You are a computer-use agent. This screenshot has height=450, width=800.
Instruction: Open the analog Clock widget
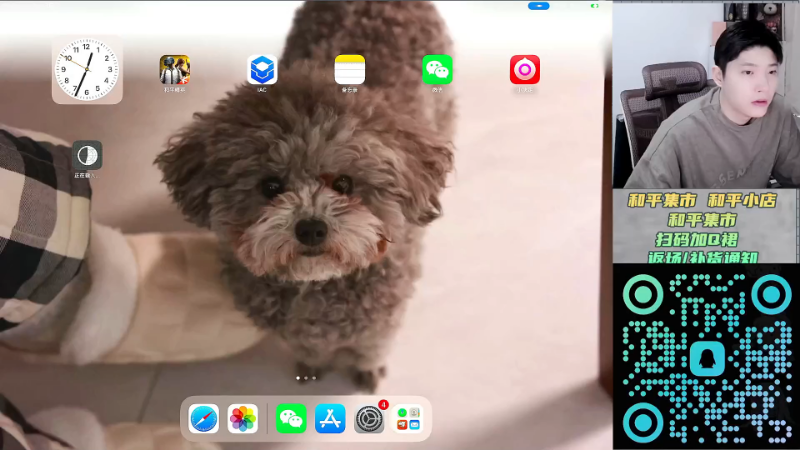(87, 69)
